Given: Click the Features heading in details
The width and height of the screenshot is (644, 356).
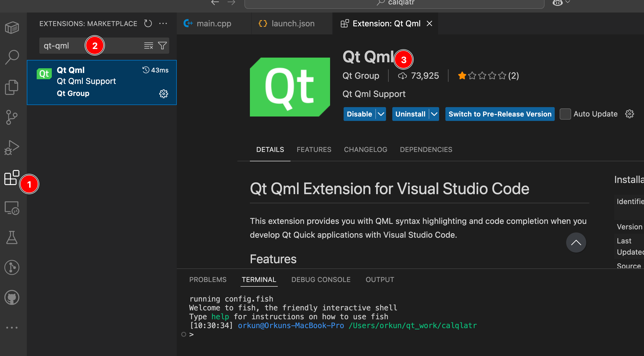Looking at the screenshot, I should coord(273,259).
